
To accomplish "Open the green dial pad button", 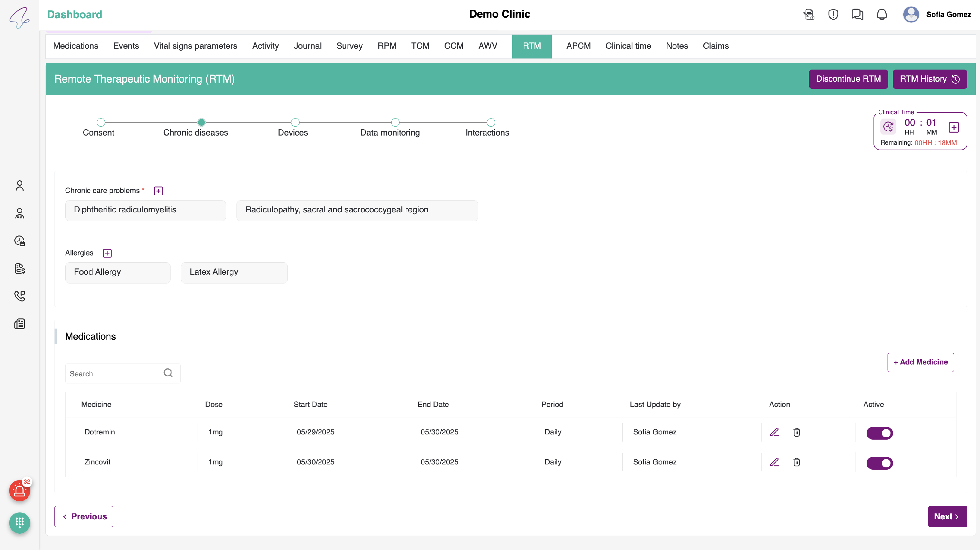I will coord(19,523).
